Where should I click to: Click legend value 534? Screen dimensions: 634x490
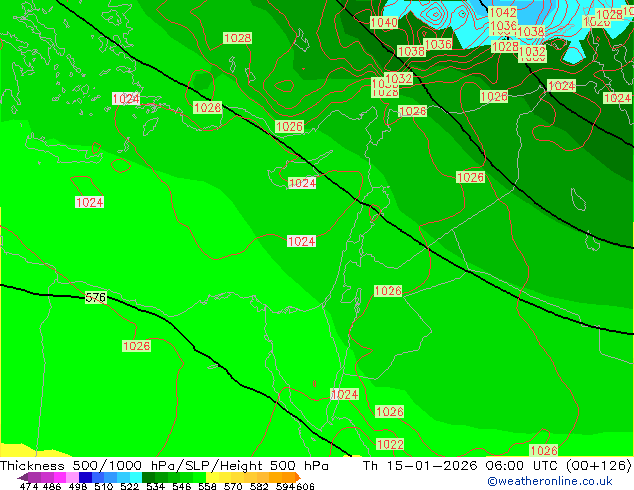point(155,486)
